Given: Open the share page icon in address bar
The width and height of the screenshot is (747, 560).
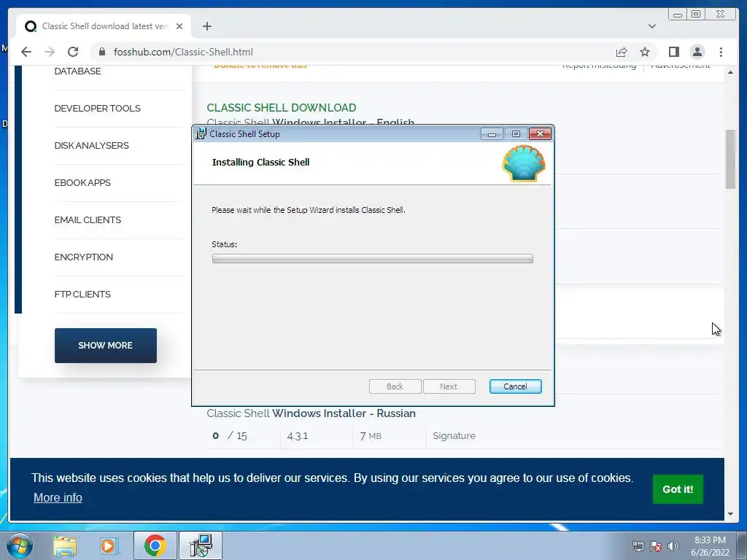Looking at the screenshot, I should pyautogui.click(x=622, y=52).
